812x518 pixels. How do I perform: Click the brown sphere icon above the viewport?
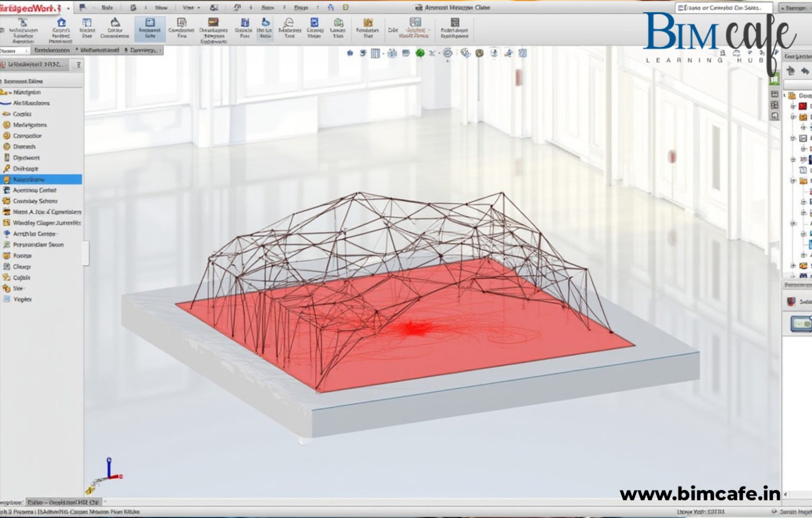(479, 53)
